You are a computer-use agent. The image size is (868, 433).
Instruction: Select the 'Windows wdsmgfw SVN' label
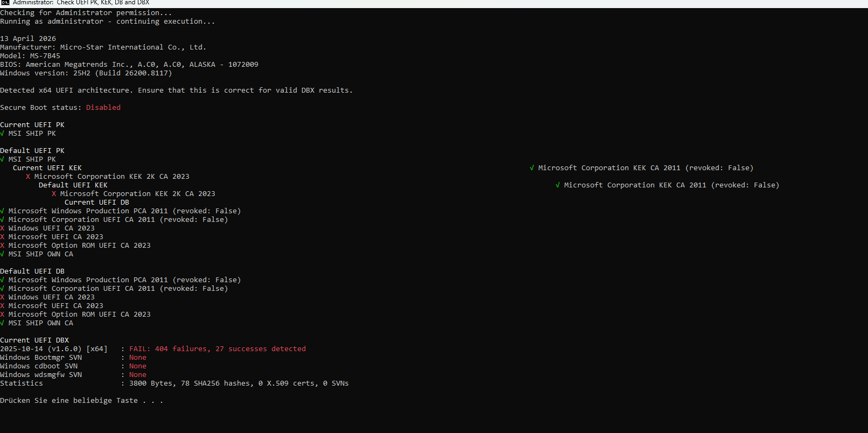(x=41, y=375)
